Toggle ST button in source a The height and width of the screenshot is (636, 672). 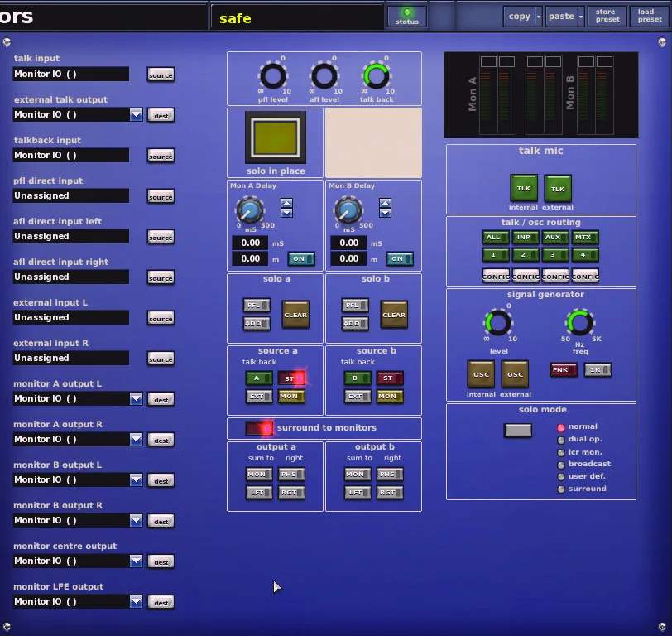click(291, 378)
